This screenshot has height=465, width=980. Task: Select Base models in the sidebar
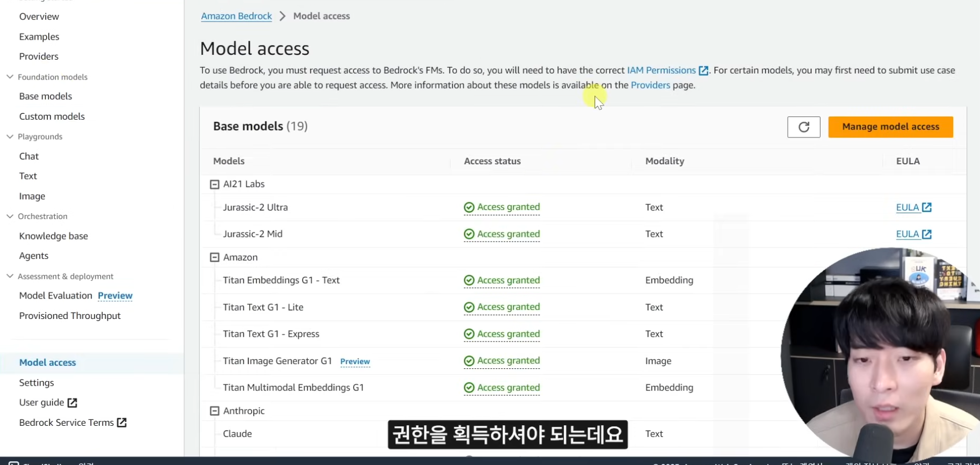(46, 96)
